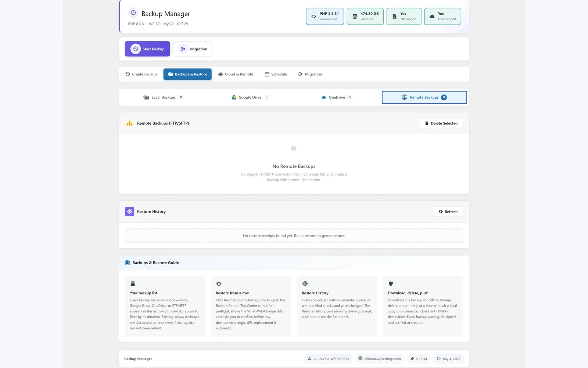588x368 pixels.
Task: Click the purple Restore History receipt icon
Action: (130, 212)
